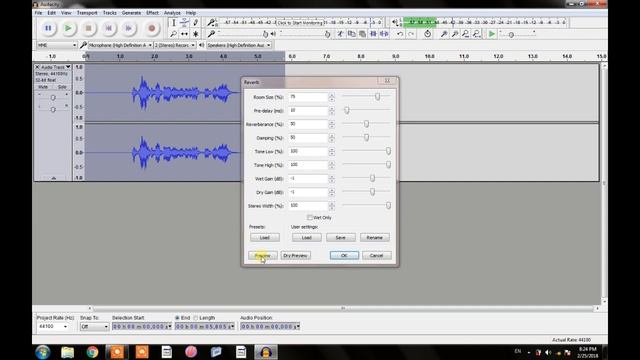Click the Presets Load button
The image size is (640, 360).
[264, 238]
